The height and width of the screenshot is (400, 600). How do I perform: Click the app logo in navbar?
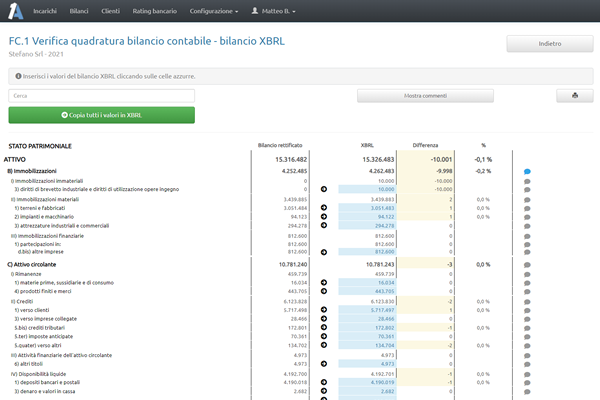(16, 11)
